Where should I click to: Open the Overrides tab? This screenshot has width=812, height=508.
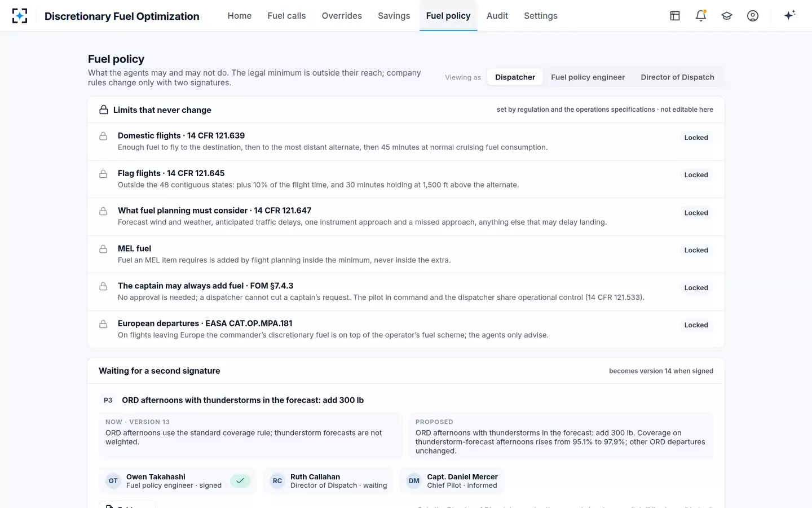coord(342,16)
